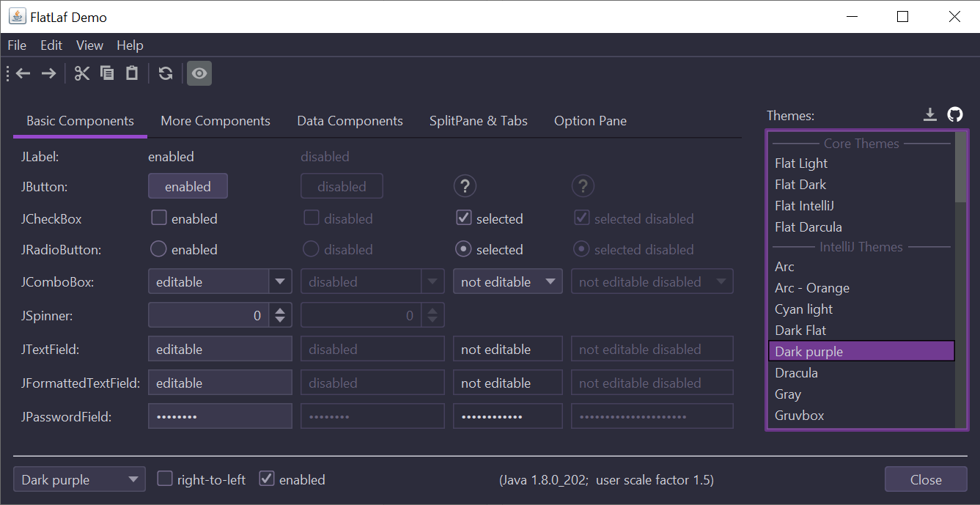Click the GitHub icon beside Themes
This screenshot has height=505, width=980.
click(x=954, y=114)
